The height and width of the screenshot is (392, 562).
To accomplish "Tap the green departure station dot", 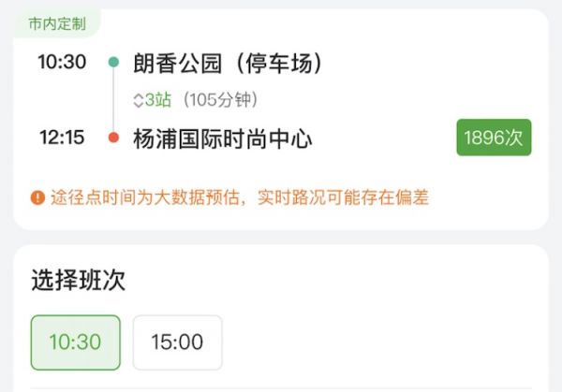I will tap(113, 63).
